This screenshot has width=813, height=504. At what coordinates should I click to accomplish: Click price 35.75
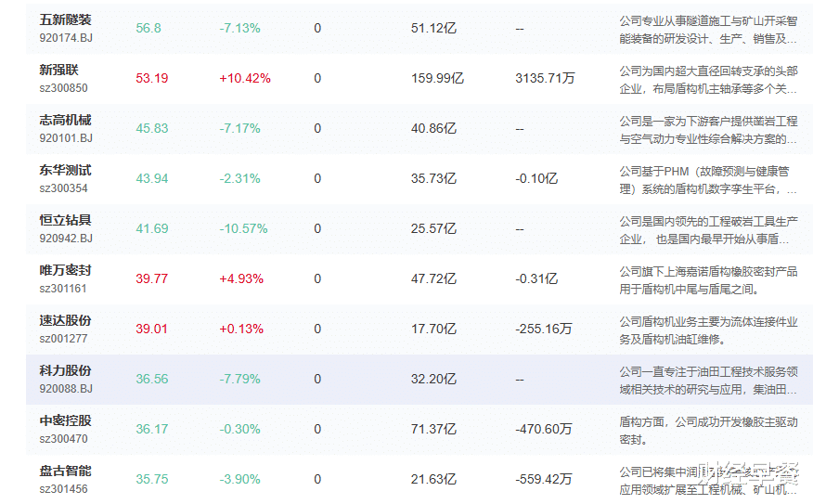point(152,479)
